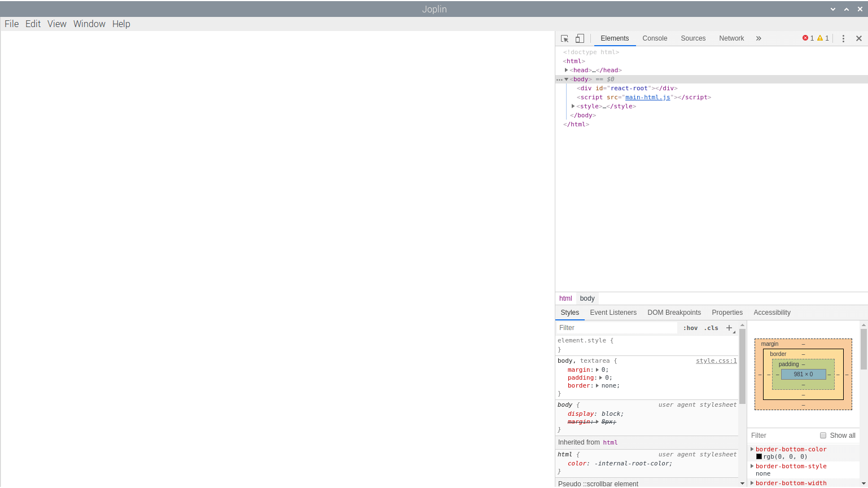This screenshot has width=868, height=488.
Task: Collapse the body element node
Action: click(567, 79)
